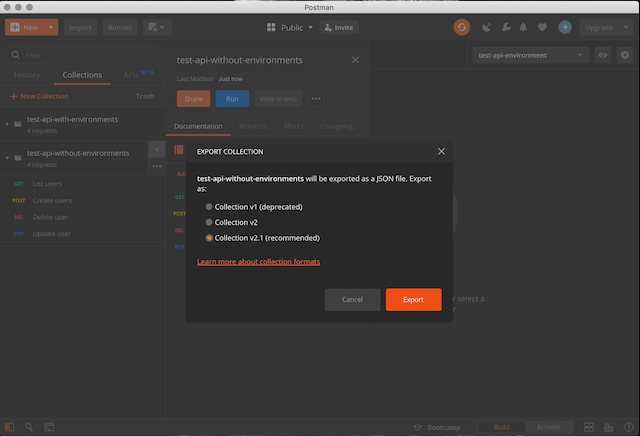Switch to Build mode
The height and width of the screenshot is (436, 640).
pyautogui.click(x=501, y=427)
